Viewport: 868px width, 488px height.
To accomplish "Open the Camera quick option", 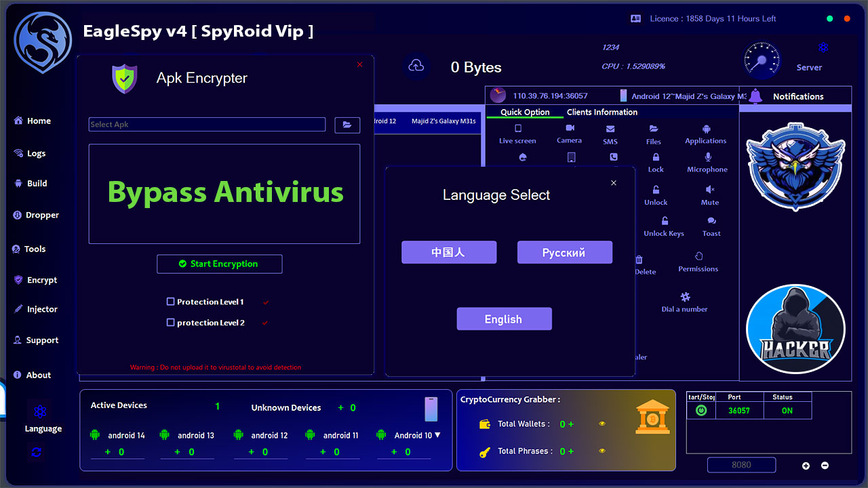I will (x=570, y=129).
